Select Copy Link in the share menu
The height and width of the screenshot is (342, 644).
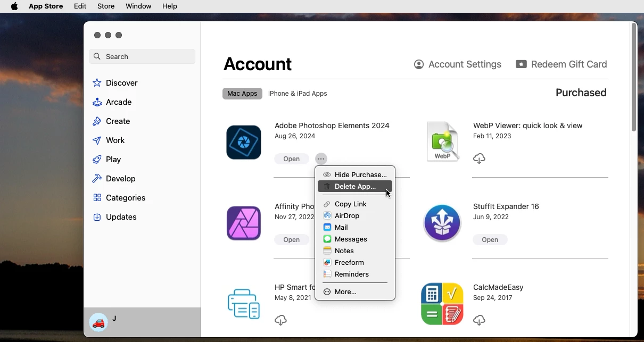[x=355, y=204]
